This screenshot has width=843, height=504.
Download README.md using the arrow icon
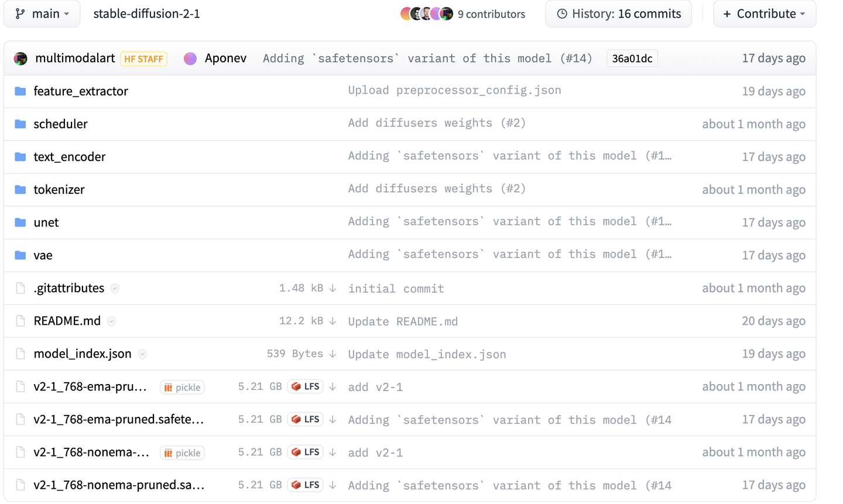pos(333,321)
